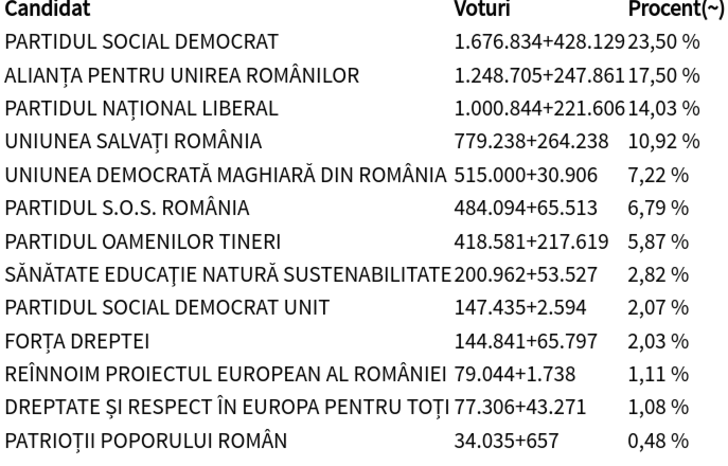The image size is (728, 466).
Task: Select the PARTIDUL OAMENILOR TINERI row
Action: point(141,241)
